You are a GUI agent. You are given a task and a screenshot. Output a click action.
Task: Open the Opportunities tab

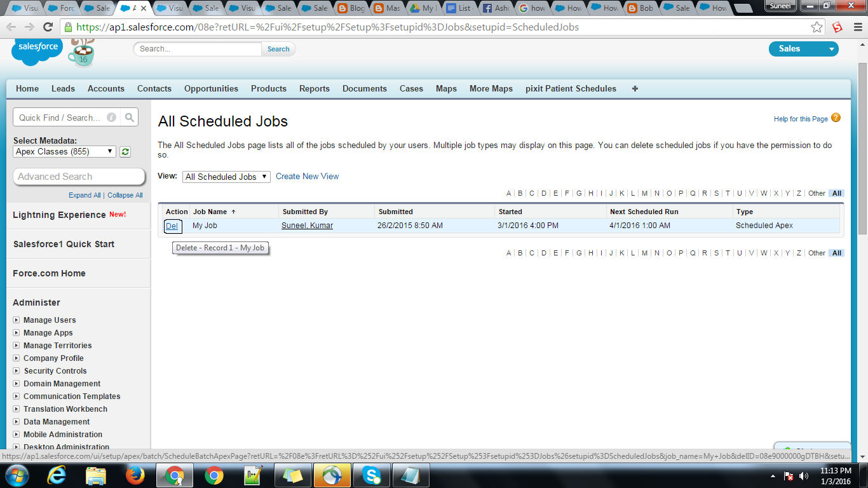tap(211, 89)
